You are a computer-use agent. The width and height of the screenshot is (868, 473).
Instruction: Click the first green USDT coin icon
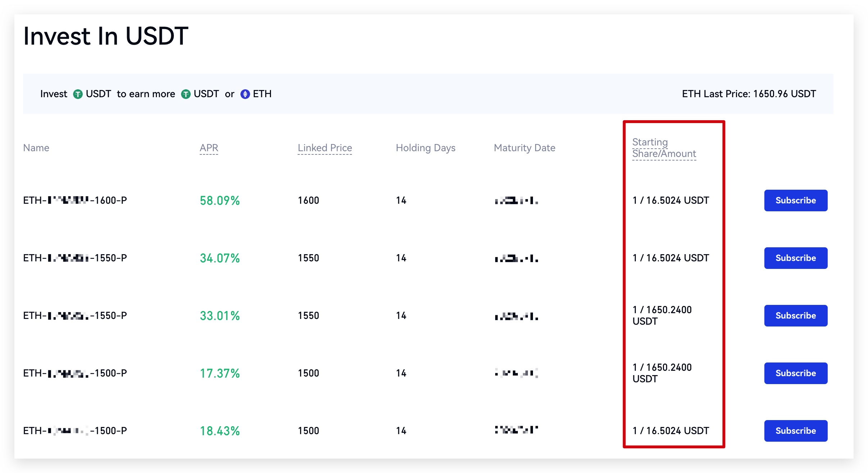click(78, 94)
